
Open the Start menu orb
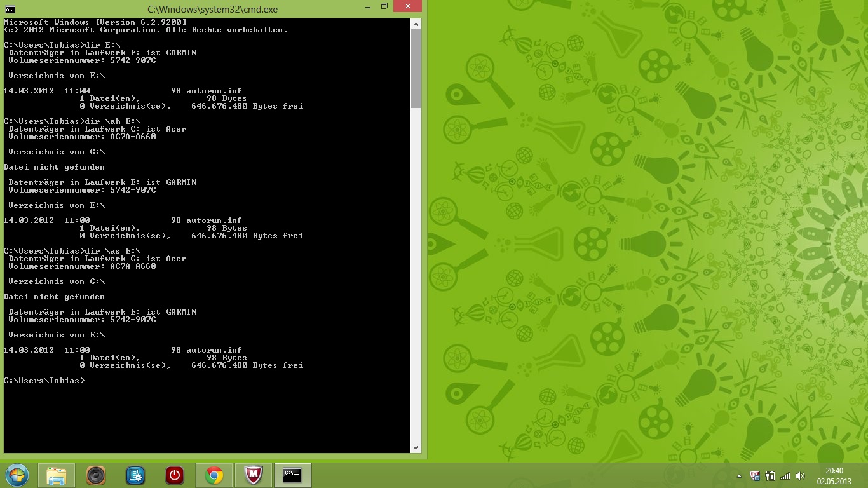click(17, 475)
